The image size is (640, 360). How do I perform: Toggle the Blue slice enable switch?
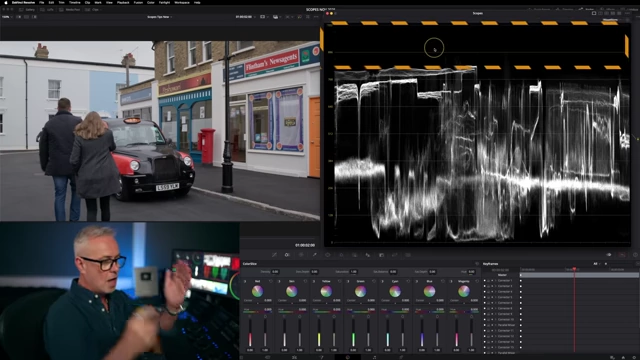pos(417,281)
